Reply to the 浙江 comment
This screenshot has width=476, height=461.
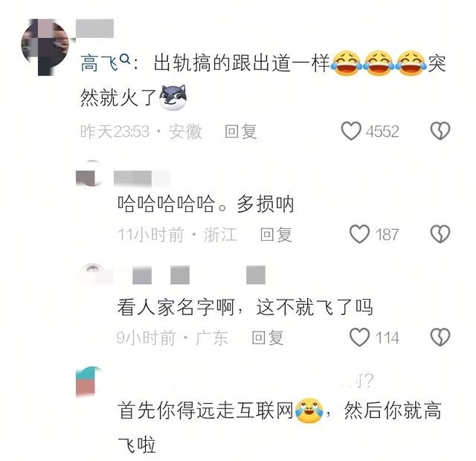276,234
